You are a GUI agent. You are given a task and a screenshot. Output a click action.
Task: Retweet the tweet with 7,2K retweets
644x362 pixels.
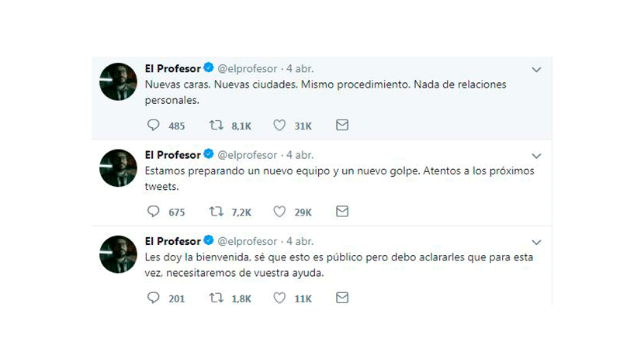click(216, 212)
